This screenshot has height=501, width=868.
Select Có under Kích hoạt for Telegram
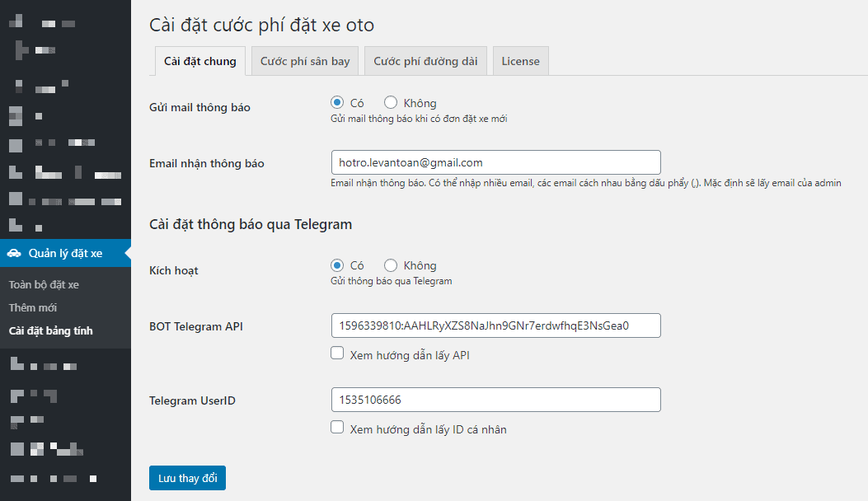(x=338, y=265)
